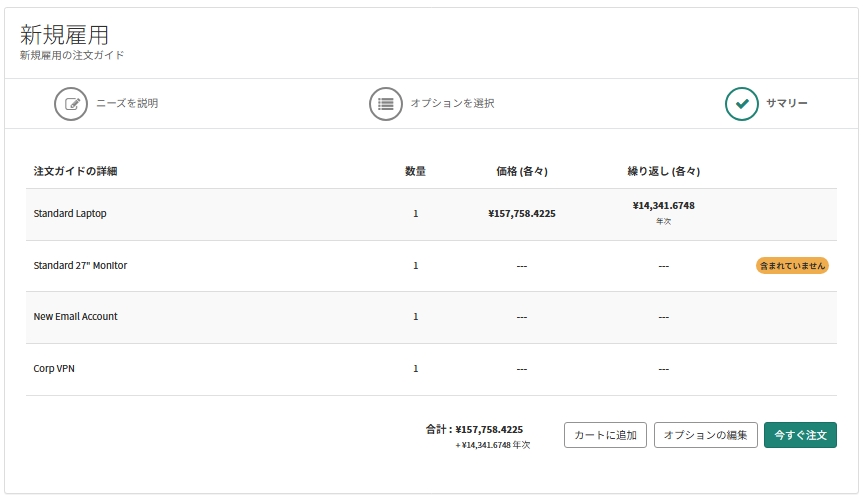
Task: Click the 繰り返し (各々) column header
Action: (x=664, y=171)
